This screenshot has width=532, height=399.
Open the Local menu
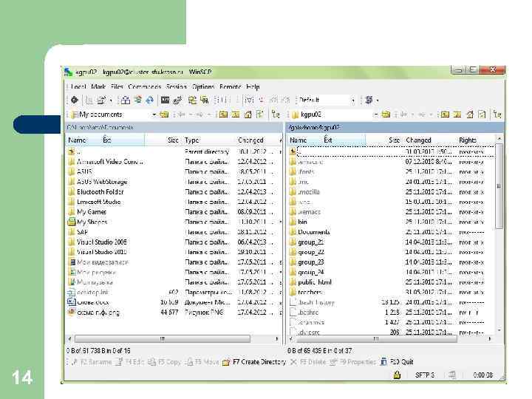[x=78, y=87]
